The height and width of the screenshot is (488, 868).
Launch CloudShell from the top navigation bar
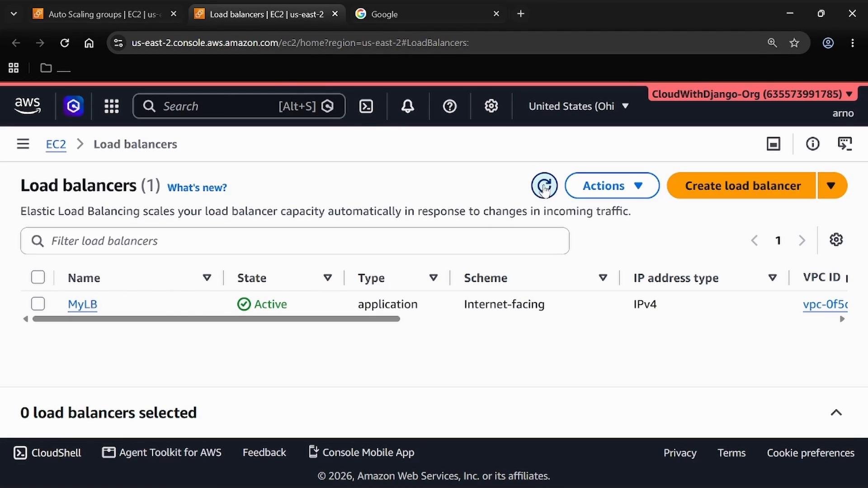[x=366, y=106]
